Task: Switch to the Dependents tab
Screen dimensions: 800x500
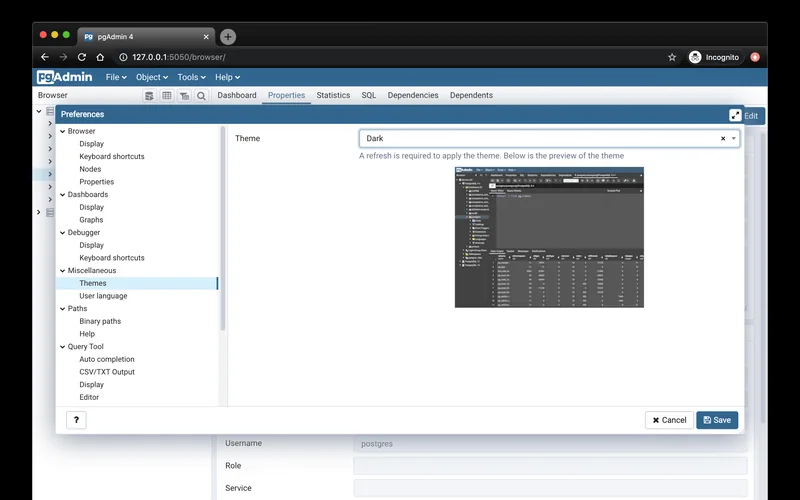Action: (471, 95)
